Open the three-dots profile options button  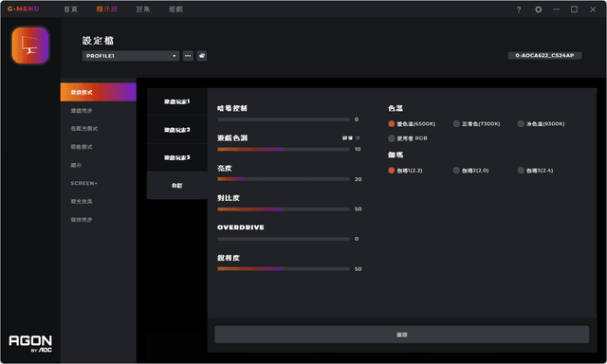(188, 56)
